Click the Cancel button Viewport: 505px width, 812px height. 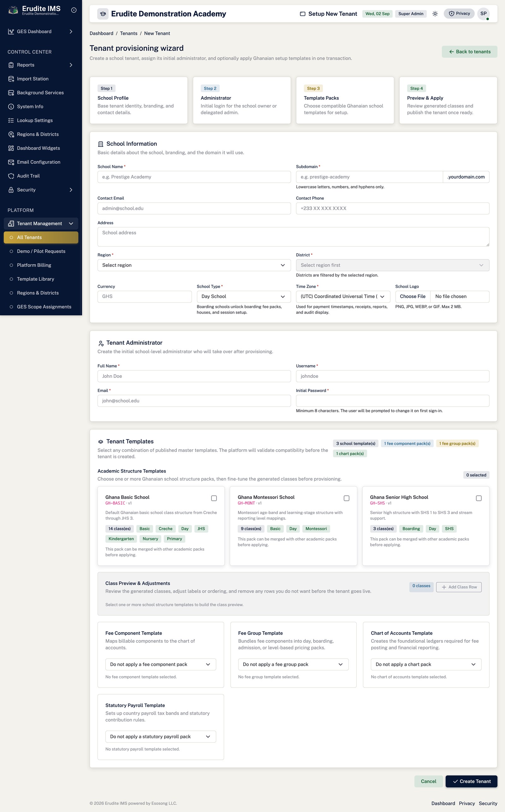point(429,781)
